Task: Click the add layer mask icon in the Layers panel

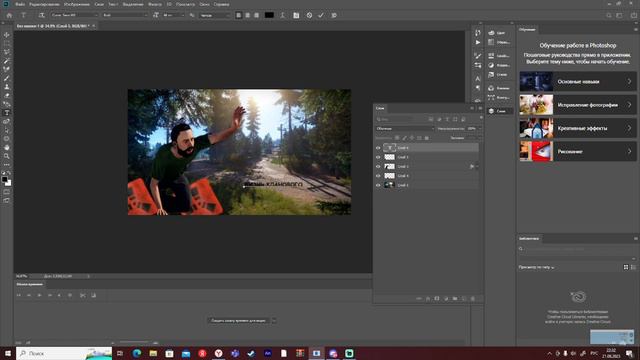Action: tap(437, 299)
